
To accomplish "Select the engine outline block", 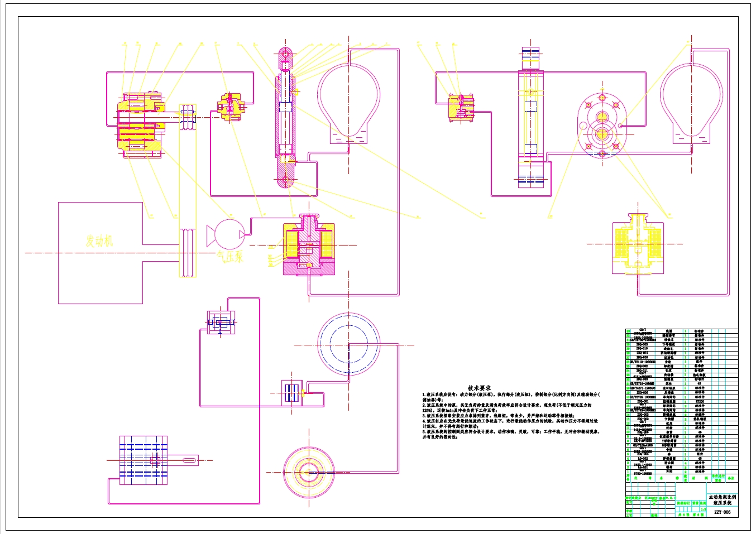I will 101,253.
